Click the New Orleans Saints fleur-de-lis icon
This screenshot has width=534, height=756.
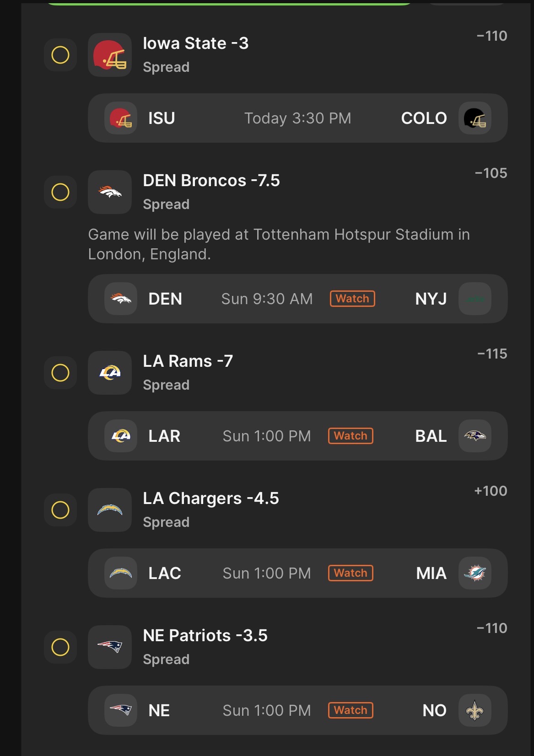[475, 710]
